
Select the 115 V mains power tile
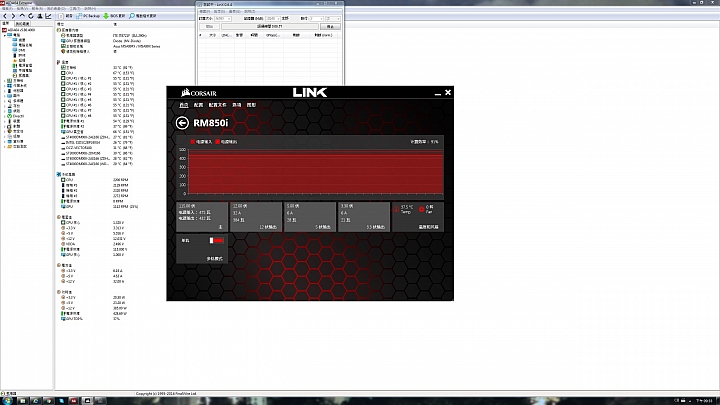pos(202,216)
